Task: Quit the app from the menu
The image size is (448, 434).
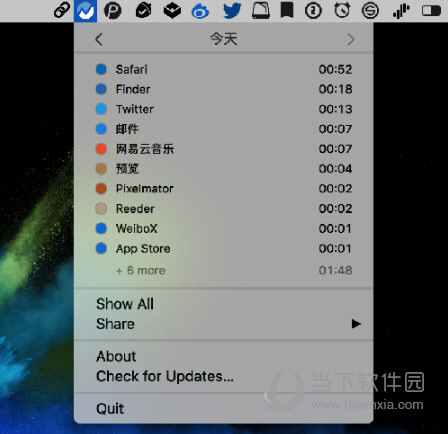Action: pos(224,409)
